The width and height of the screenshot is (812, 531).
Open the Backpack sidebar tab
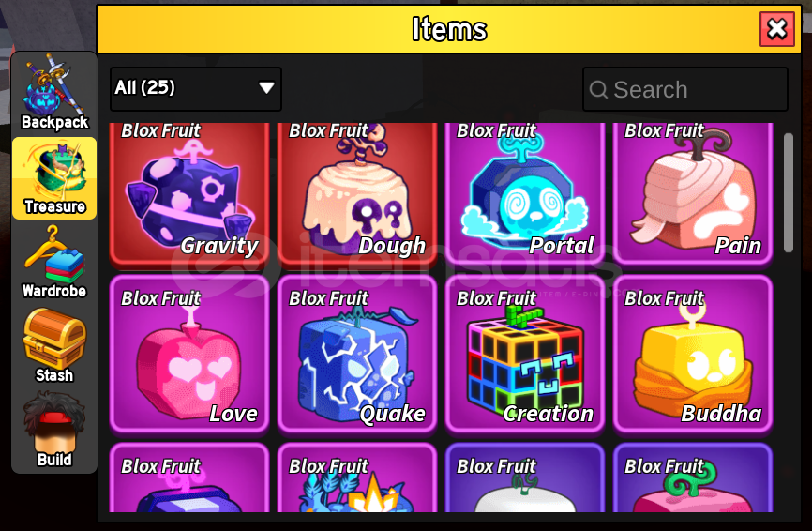tap(54, 93)
